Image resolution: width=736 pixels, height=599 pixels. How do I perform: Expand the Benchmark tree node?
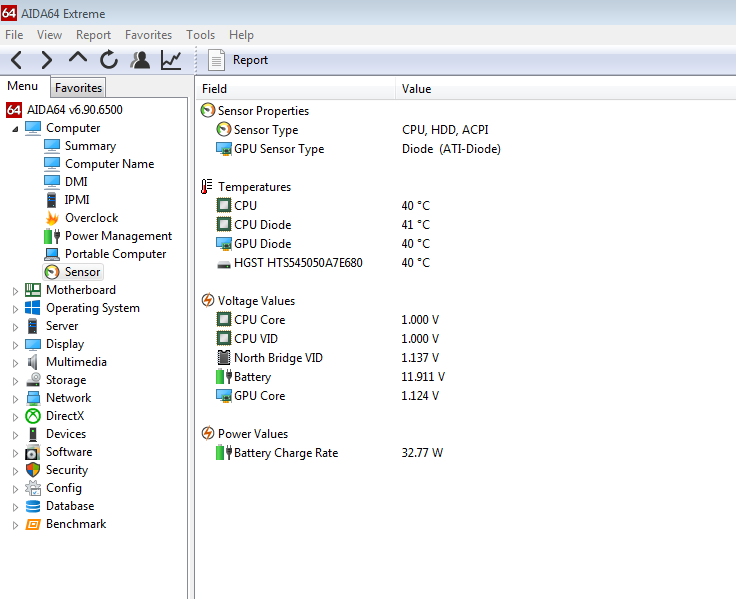(x=15, y=525)
